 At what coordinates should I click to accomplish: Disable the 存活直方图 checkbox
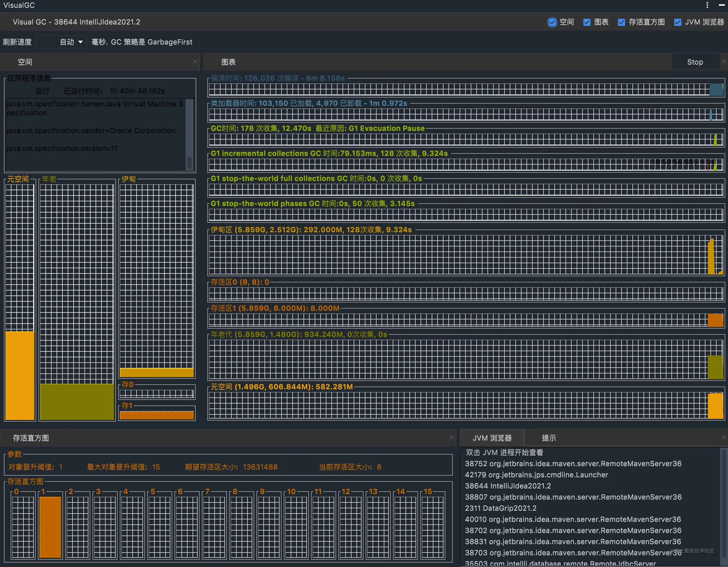point(621,22)
